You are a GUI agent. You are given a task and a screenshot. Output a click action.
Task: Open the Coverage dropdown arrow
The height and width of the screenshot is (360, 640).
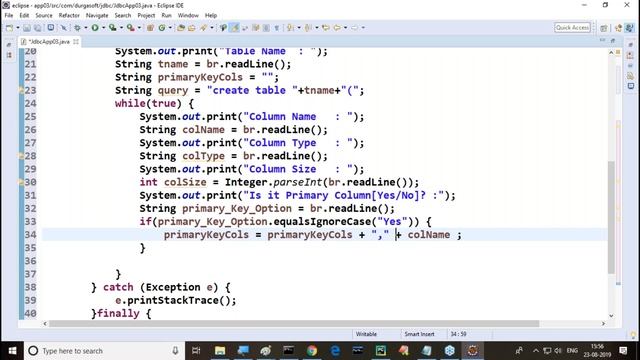[x=121, y=28]
